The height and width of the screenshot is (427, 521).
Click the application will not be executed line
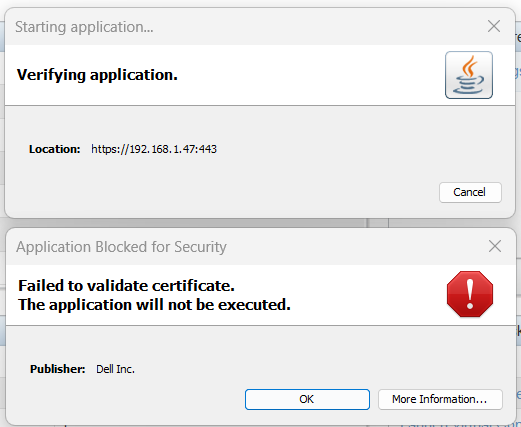click(x=154, y=305)
